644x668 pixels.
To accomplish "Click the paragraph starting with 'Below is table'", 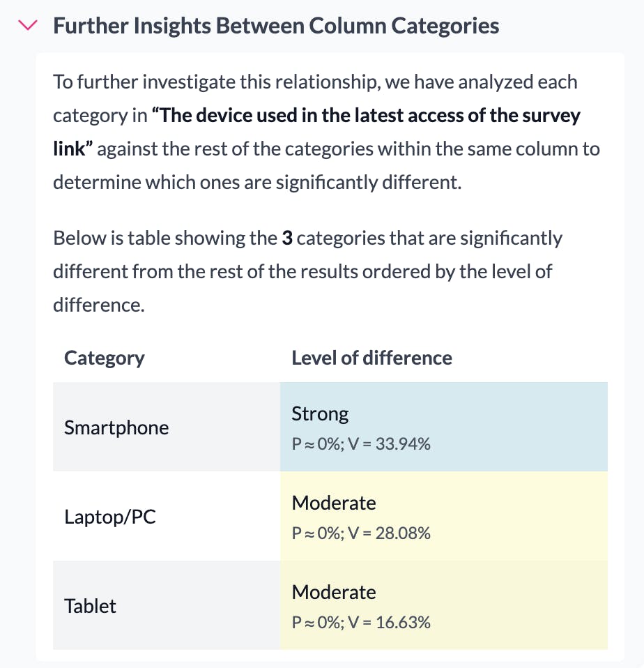I will (307, 272).
